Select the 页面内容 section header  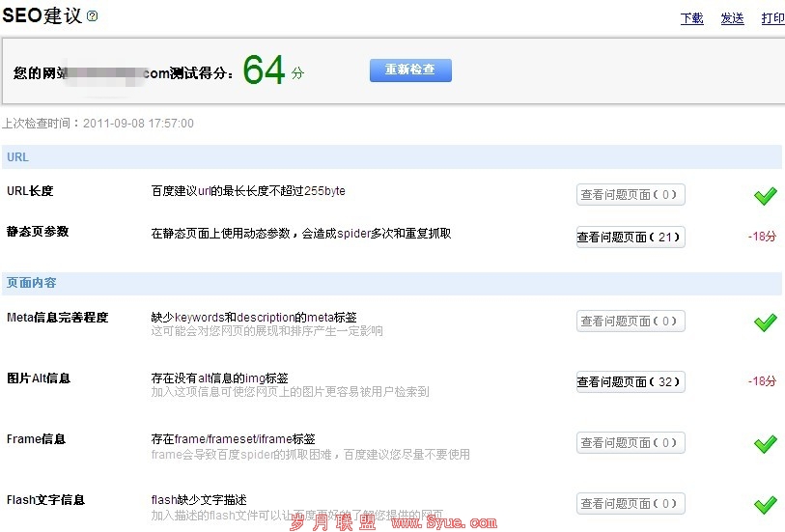31,284
